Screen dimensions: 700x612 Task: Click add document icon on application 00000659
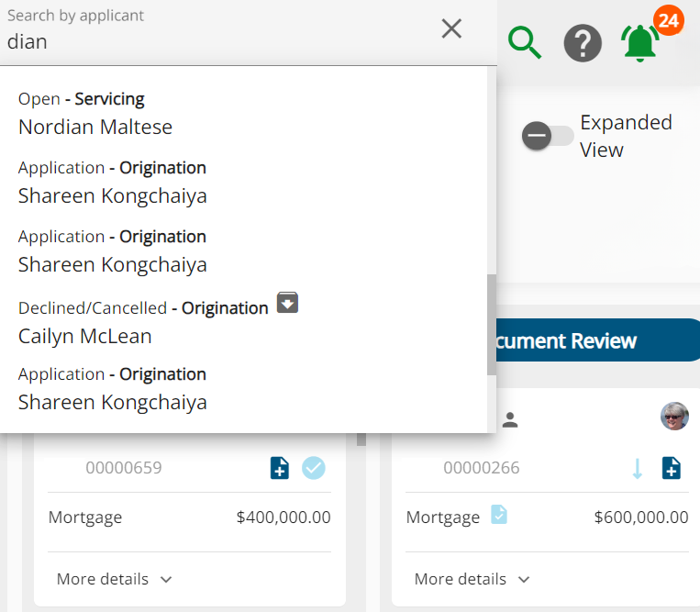tap(280, 468)
